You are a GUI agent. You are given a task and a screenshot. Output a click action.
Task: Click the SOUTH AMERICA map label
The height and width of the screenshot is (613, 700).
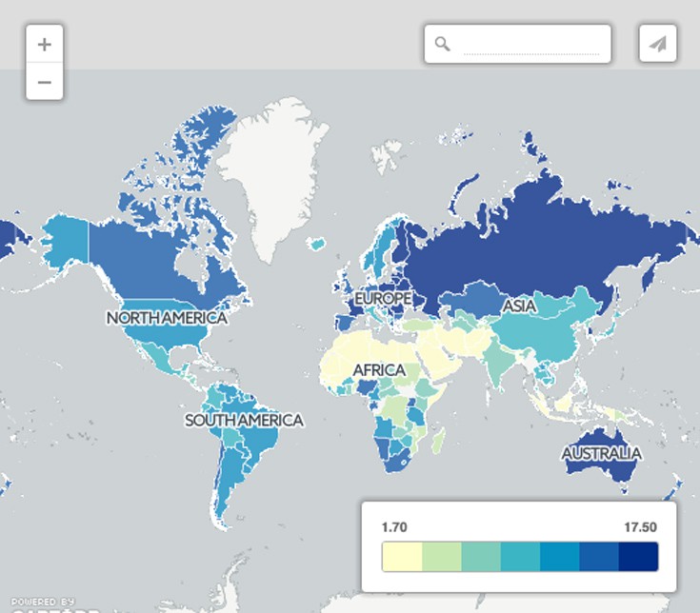244,420
